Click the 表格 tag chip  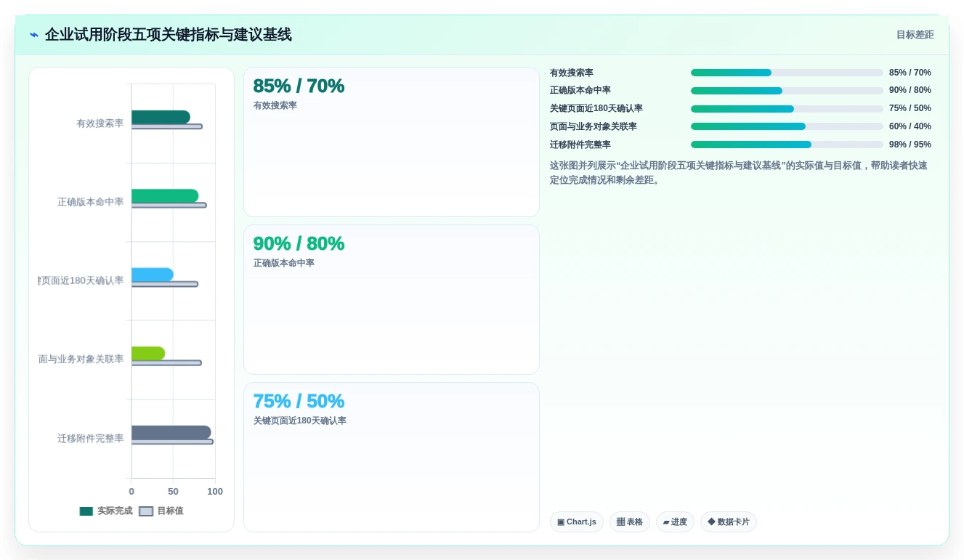pos(630,522)
